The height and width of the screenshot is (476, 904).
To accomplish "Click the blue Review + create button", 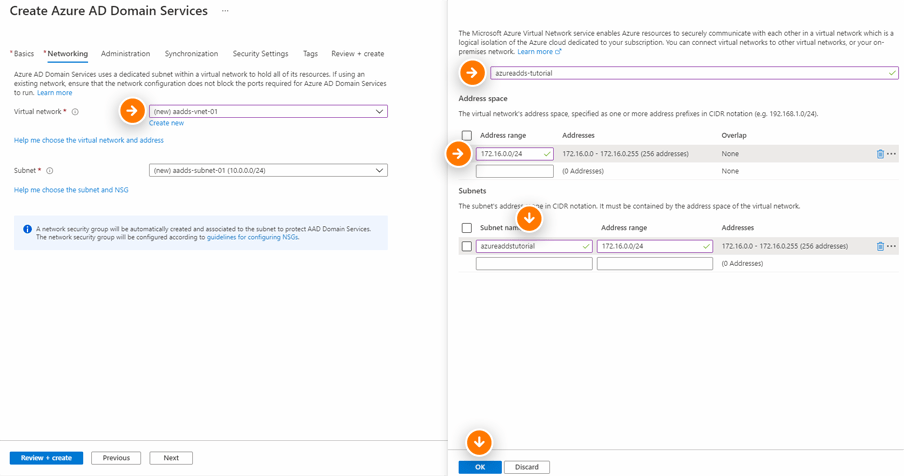I will (x=46, y=458).
